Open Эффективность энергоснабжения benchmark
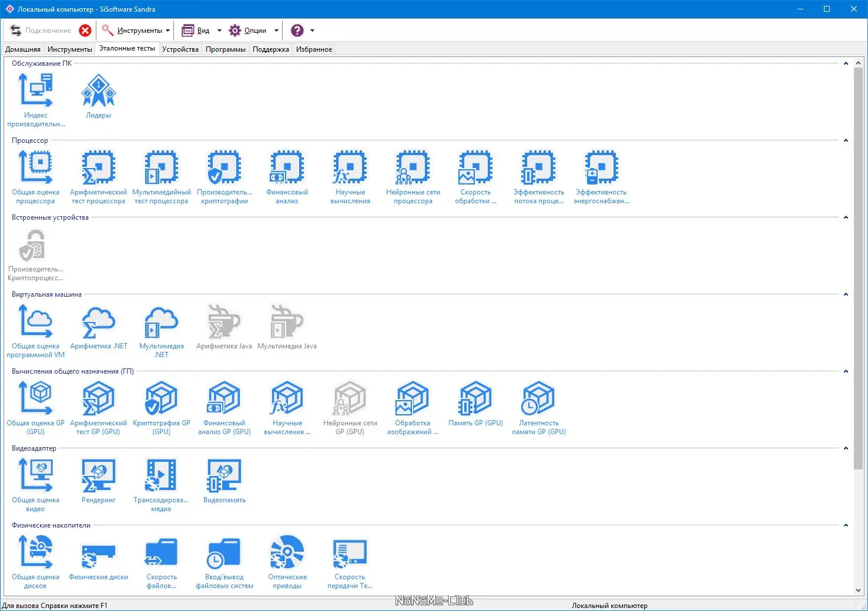This screenshot has width=868, height=611. click(x=601, y=177)
